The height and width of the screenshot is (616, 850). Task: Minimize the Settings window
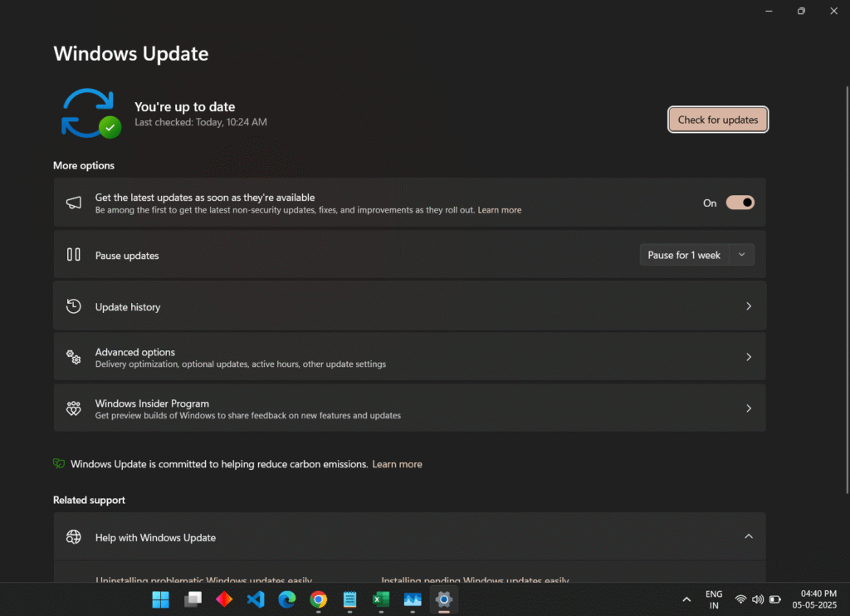[769, 11]
